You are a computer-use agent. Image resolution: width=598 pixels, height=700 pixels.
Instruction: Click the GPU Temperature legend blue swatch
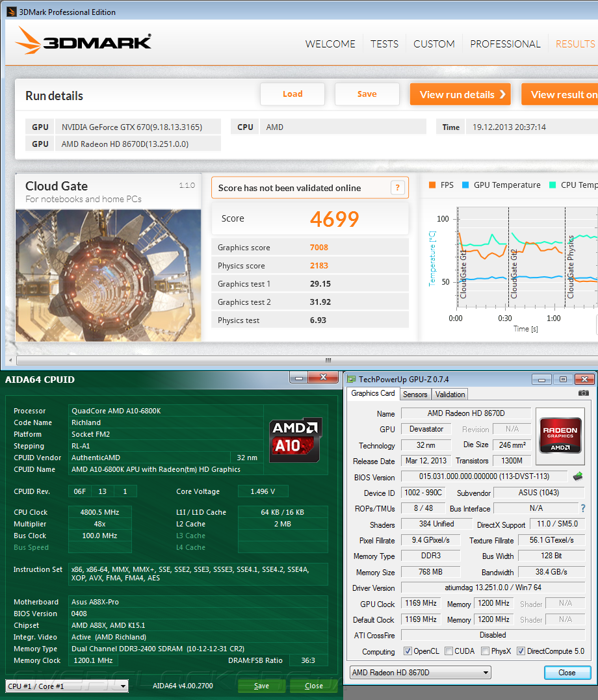(x=465, y=185)
